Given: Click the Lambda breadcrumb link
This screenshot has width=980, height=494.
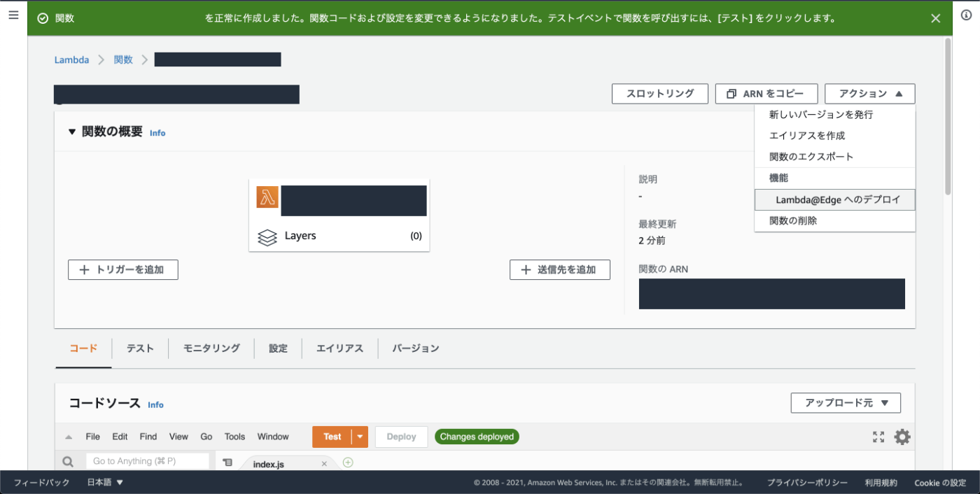Looking at the screenshot, I should point(71,60).
